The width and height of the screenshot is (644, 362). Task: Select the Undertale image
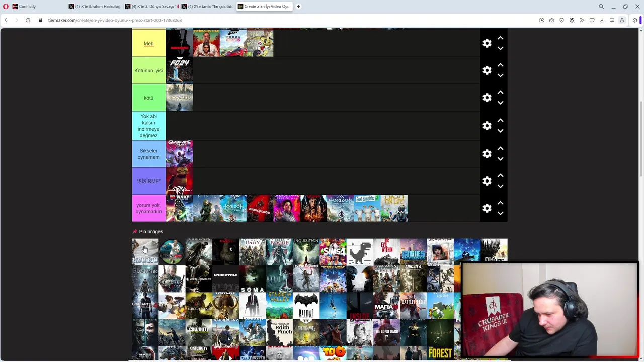(x=225, y=279)
